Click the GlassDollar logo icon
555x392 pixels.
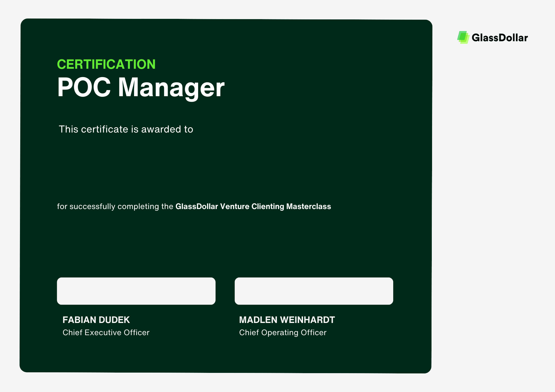[x=463, y=37]
